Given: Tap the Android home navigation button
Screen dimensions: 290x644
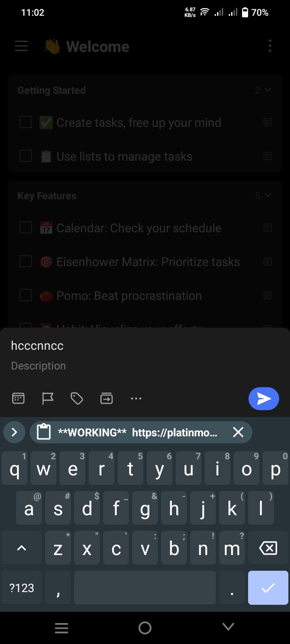Looking at the screenshot, I should pos(145,627).
